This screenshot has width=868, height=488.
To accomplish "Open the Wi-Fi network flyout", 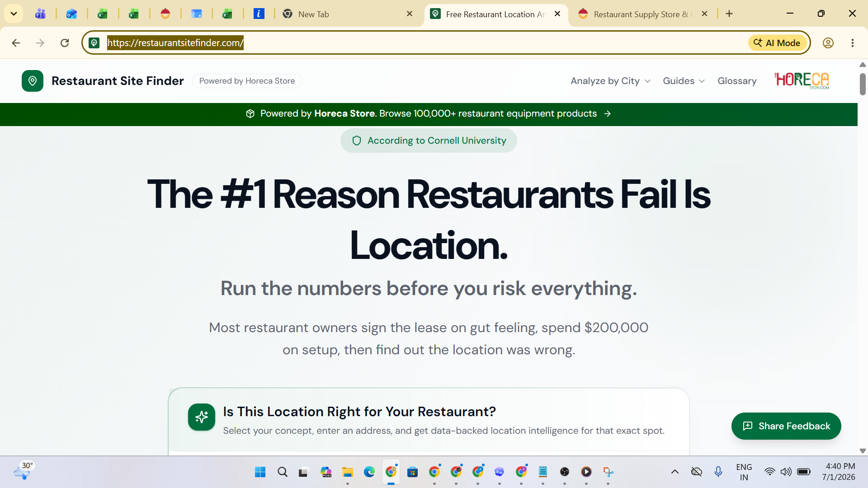I will pos(769,472).
